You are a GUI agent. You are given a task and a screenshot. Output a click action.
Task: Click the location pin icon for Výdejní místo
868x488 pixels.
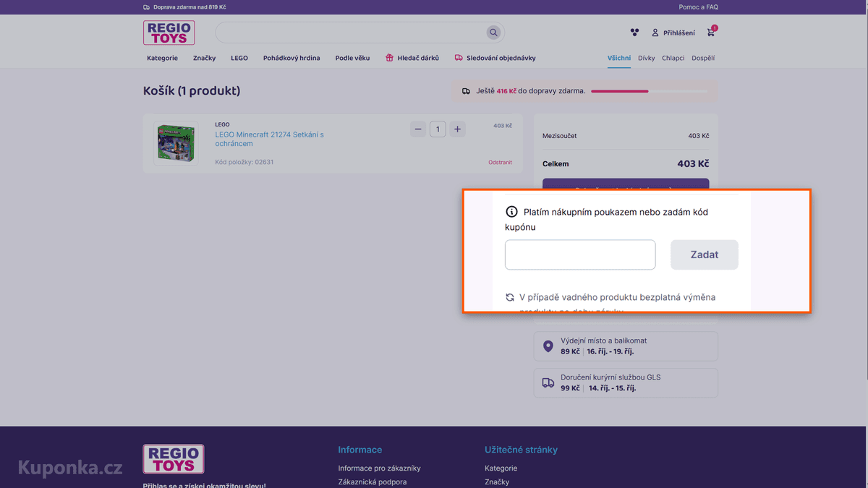point(548,346)
